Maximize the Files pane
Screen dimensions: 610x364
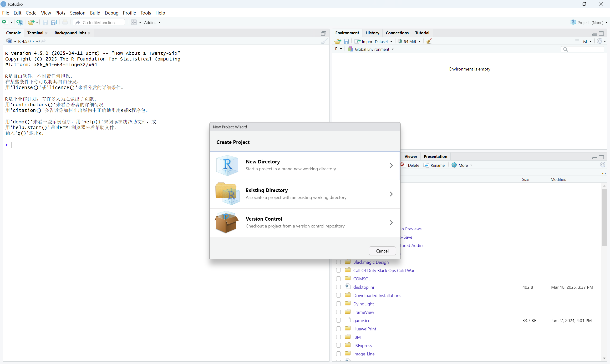(x=601, y=157)
